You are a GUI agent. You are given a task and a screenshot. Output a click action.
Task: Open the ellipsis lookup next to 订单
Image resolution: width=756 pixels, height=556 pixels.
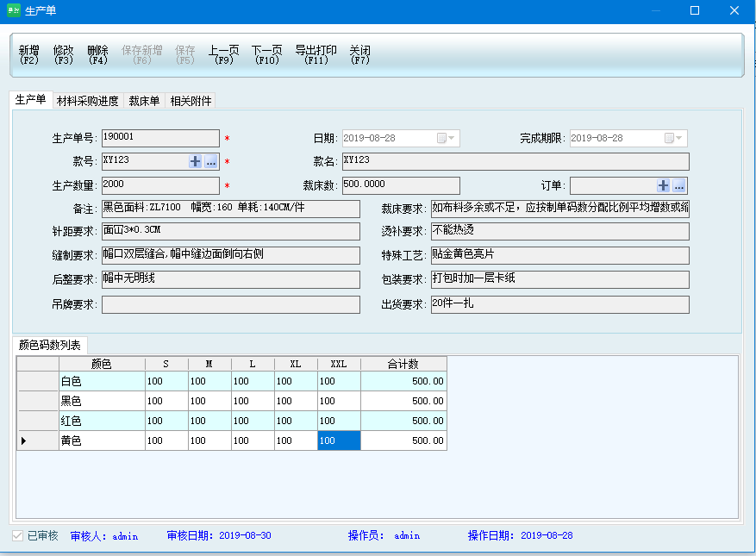point(678,185)
